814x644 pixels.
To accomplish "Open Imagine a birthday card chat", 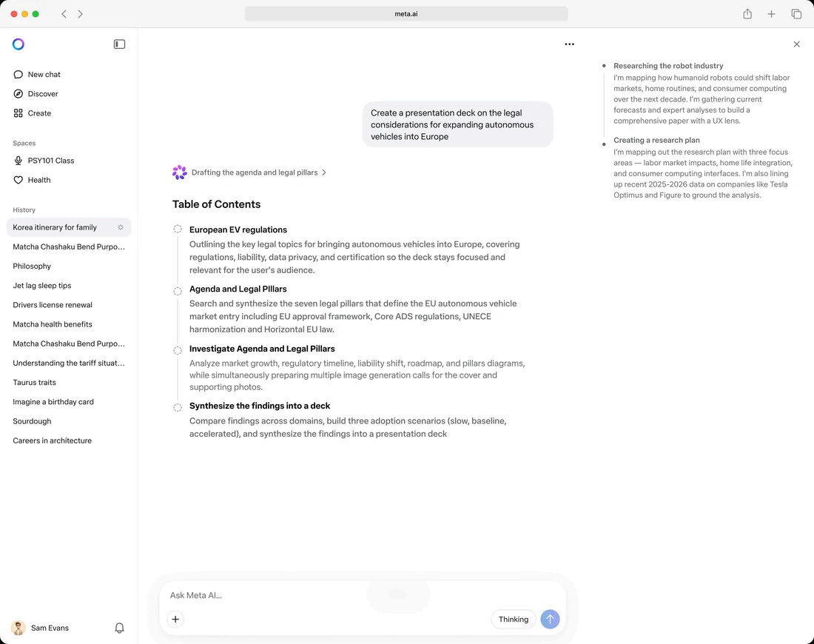I will tap(69, 401).
